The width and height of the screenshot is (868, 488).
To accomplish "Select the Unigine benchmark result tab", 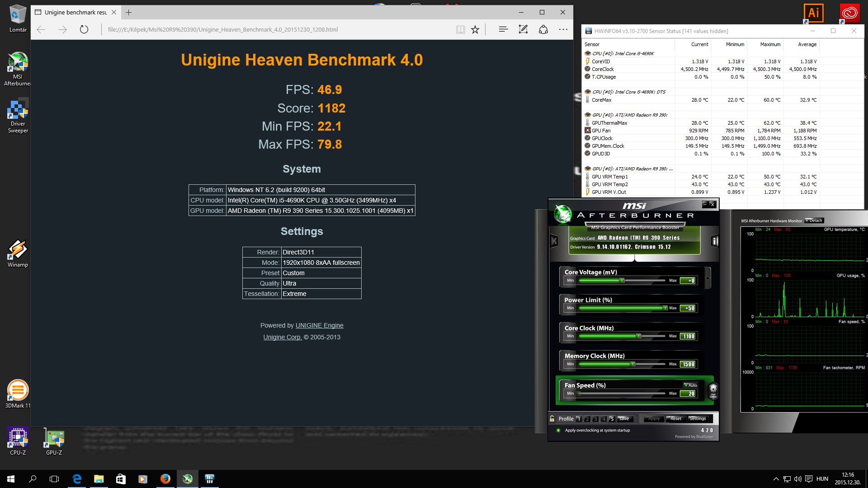I will (75, 12).
